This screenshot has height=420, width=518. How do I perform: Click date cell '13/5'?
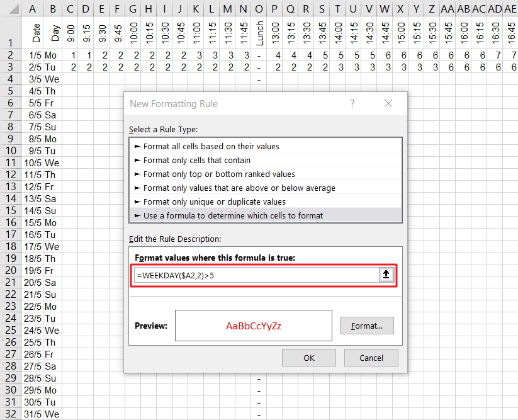pos(32,198)
